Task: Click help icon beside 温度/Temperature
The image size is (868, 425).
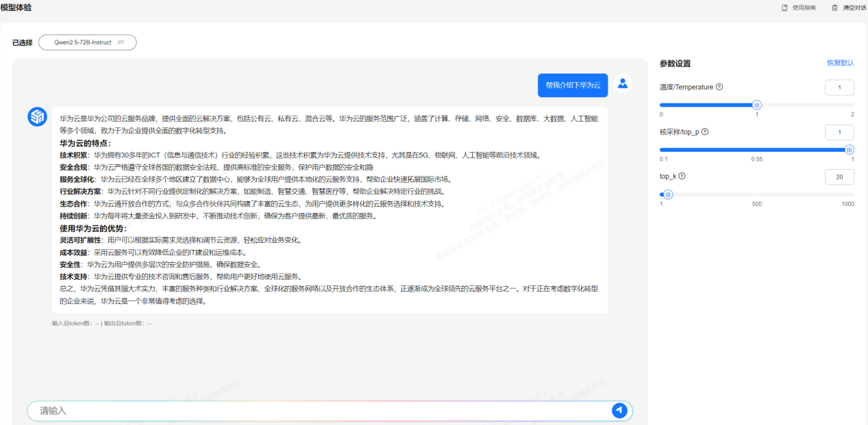Action: (x=719, y=87)
